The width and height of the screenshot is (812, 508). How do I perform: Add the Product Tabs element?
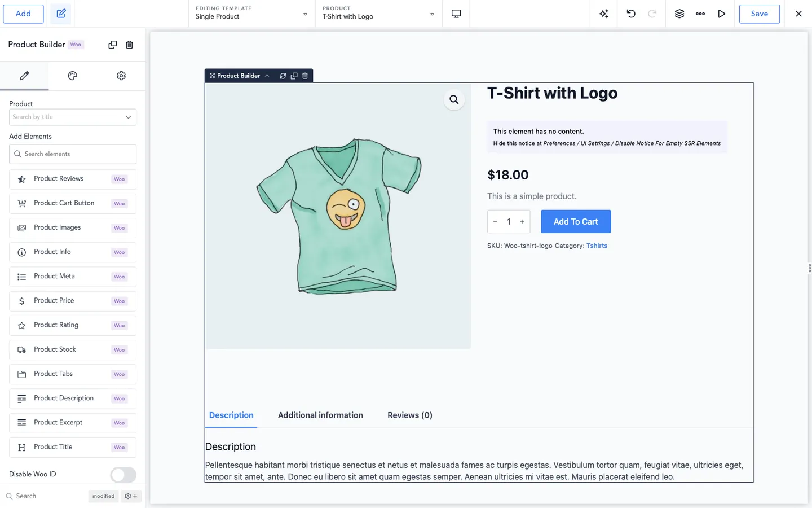[73, 374]
